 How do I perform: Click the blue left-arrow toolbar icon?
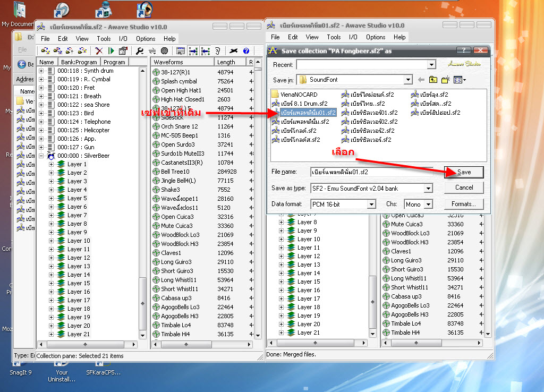pos(206,51)
